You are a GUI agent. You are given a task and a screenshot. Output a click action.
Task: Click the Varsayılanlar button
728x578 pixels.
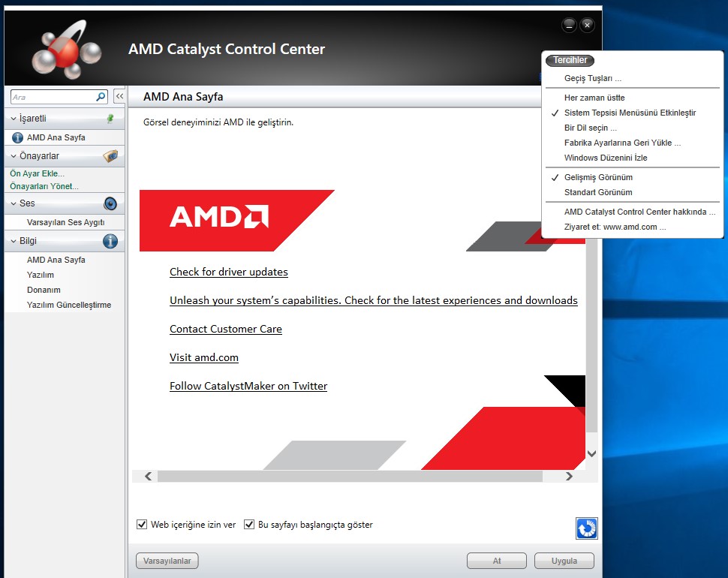click(167, 561)
